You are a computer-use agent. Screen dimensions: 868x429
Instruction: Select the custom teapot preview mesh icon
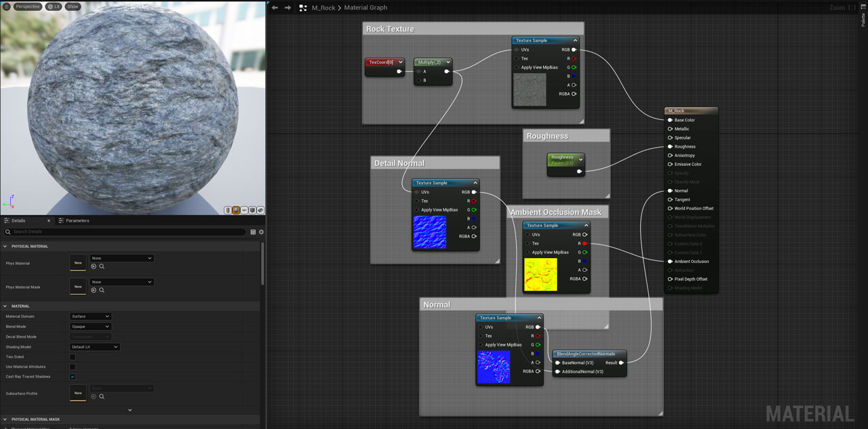pyautogui.click(x=260, y=210)
